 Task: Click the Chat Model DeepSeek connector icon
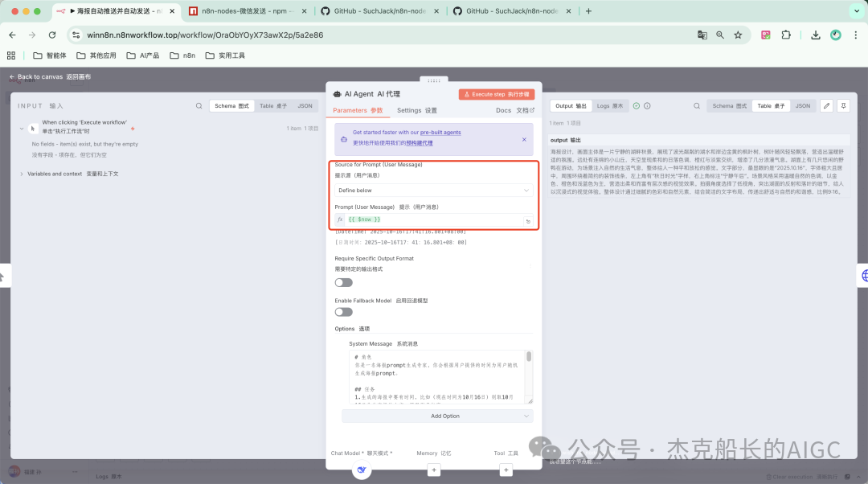pos(362,470)
